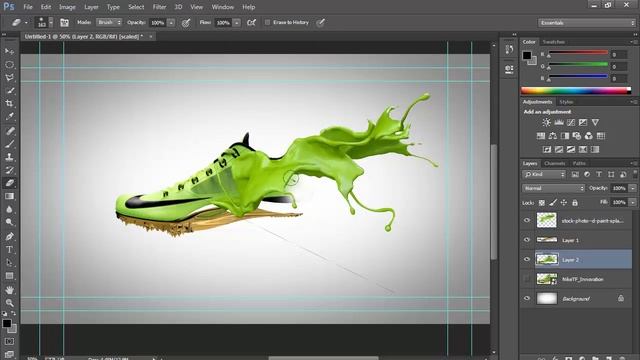This screenshot has height=360, width=640.
Task: Open the Brush panel toggle icon
Action: (x=64, y=22)
